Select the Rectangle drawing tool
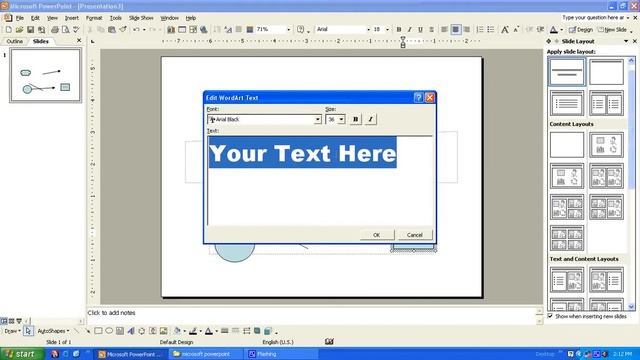 [x=98, y=331]
